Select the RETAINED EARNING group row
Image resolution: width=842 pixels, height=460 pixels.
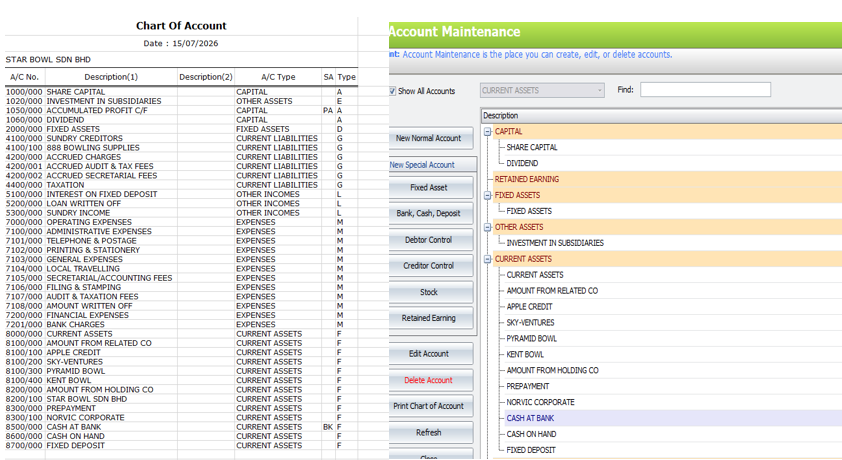[667, 179]
